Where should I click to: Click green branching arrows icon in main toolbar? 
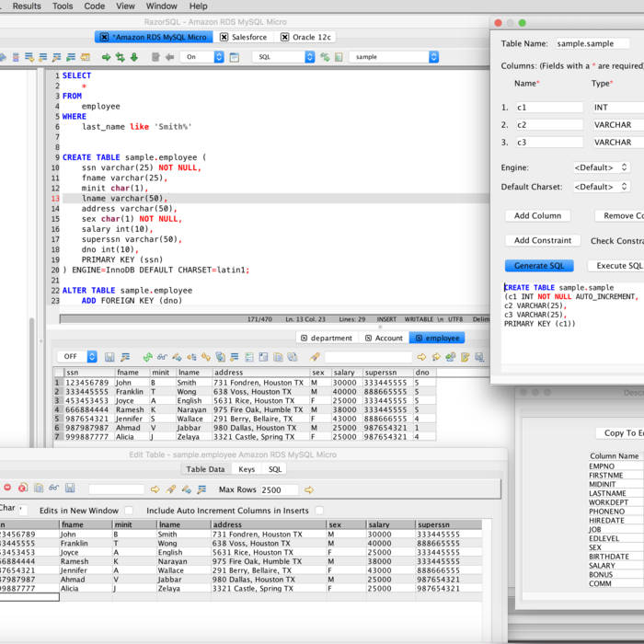coord(120,57)
